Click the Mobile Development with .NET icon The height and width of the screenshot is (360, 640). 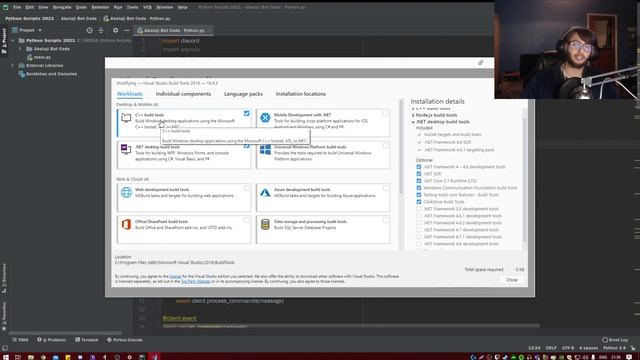[265, 118]
